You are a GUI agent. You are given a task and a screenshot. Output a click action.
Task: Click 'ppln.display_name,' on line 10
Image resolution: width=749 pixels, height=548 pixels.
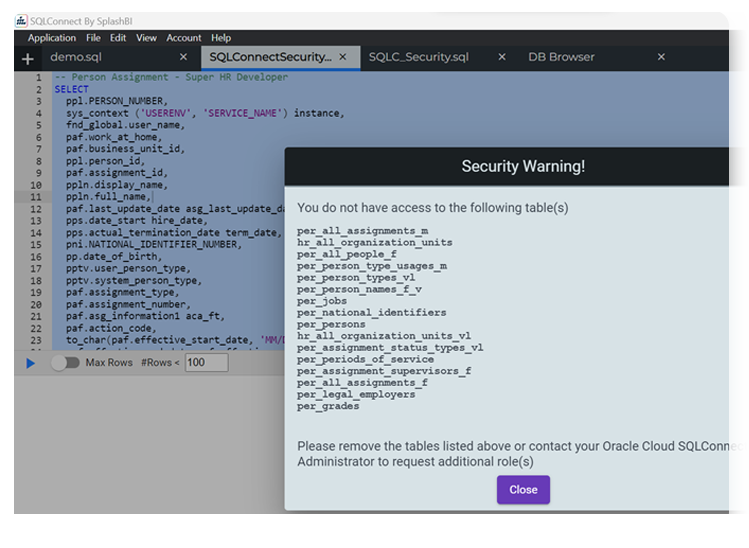pos(117,185)
